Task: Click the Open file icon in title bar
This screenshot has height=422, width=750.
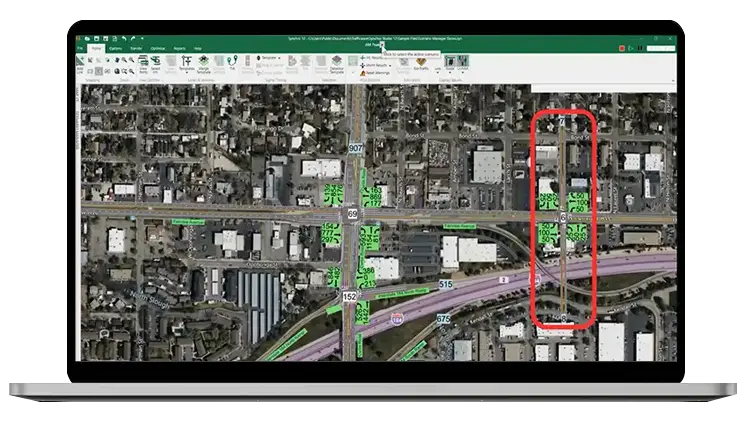Action: (88, 39)
